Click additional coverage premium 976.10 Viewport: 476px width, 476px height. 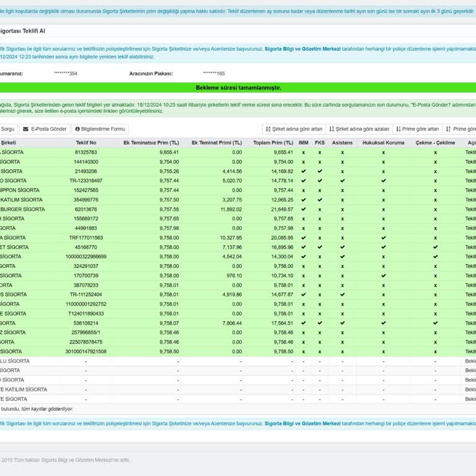(x=234, y=276)
